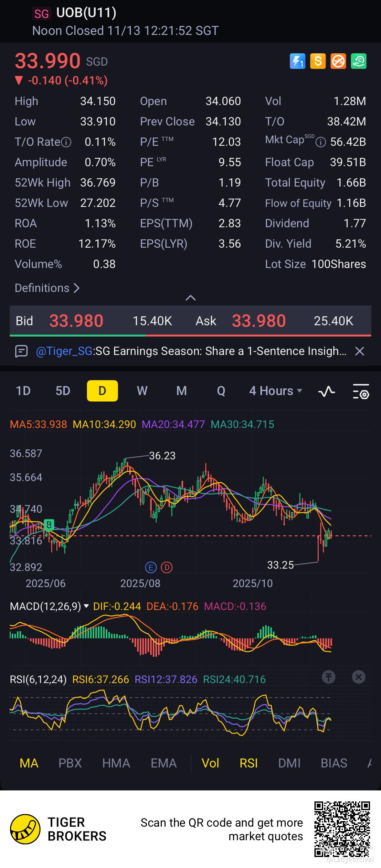Open MACD(12,26,9) indicator dropdown
This screenshot has width=381, height=868.
(x=49, y=606)
